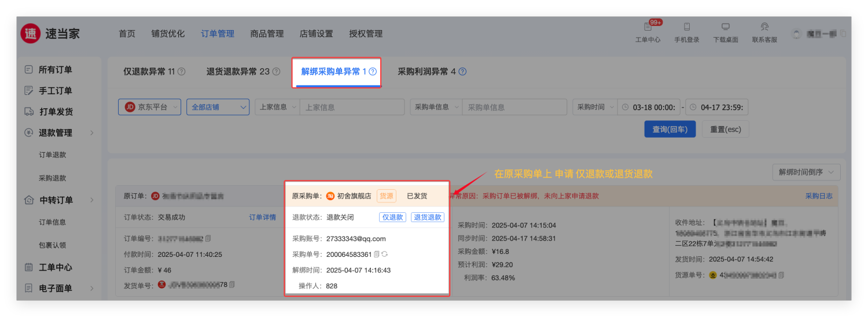
Task: Click the 下载桌面 monitor icon
Action: pos(725,27)
